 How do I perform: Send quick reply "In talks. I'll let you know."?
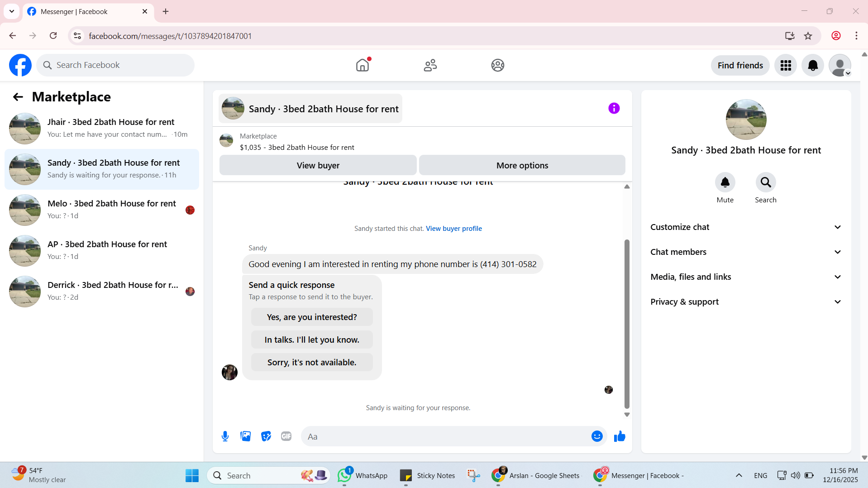[x=312, y=340]
